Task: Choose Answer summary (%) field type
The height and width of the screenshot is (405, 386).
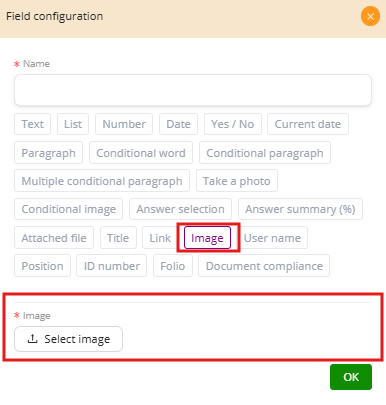Action: pos(300,209)
